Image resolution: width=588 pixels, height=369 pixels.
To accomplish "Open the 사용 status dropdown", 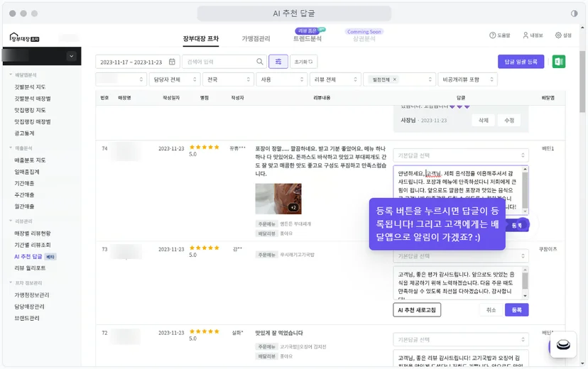I will [282, 79].
